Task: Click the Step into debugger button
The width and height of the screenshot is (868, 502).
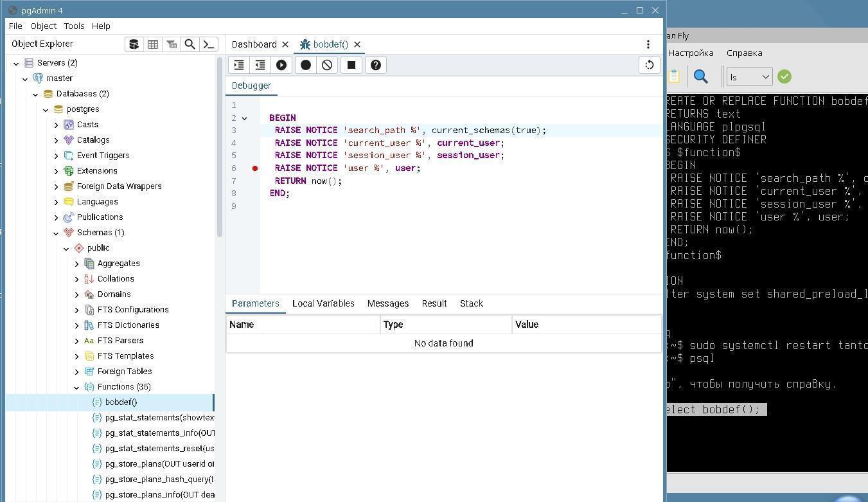Action: pyautogui.click(x=239, y=65)
